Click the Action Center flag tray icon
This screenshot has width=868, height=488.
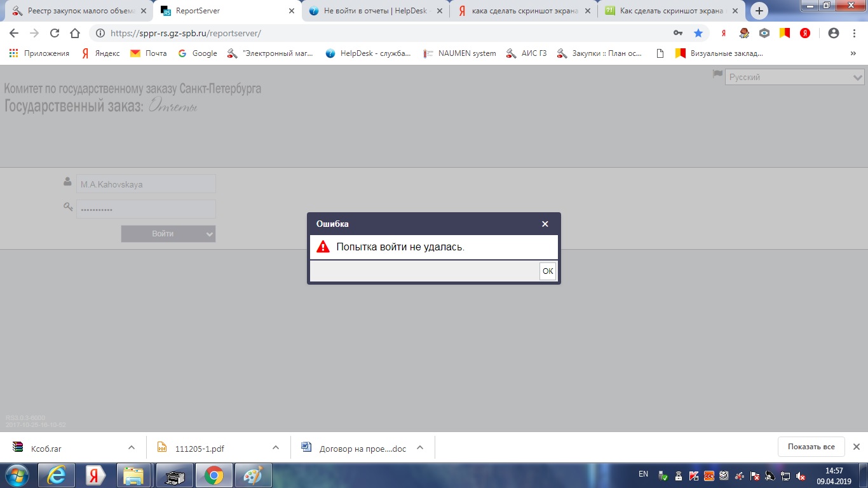coord(756,475)
